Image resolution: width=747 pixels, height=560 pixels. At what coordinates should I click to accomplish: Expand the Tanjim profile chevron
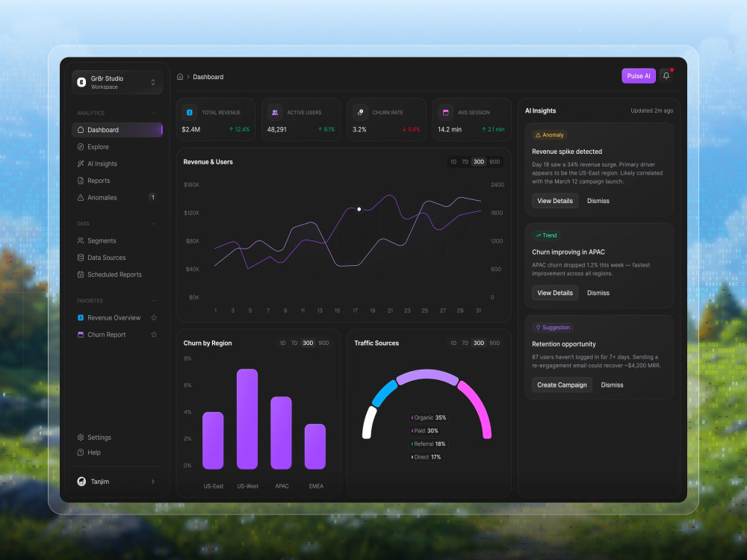153,482
